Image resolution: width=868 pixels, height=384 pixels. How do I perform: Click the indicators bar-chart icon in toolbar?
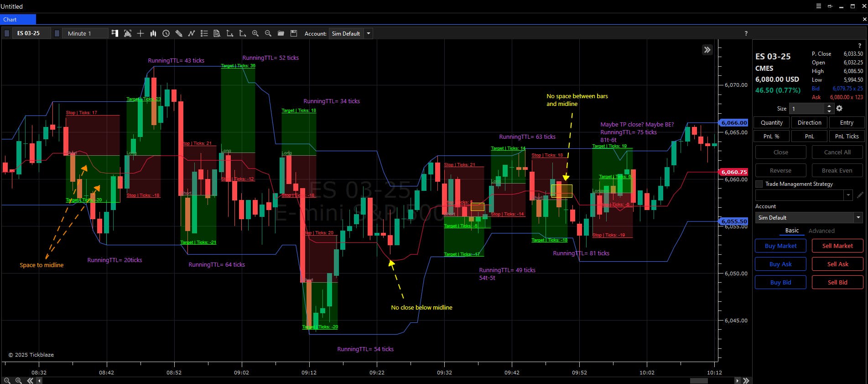click(x=128, y=33)
